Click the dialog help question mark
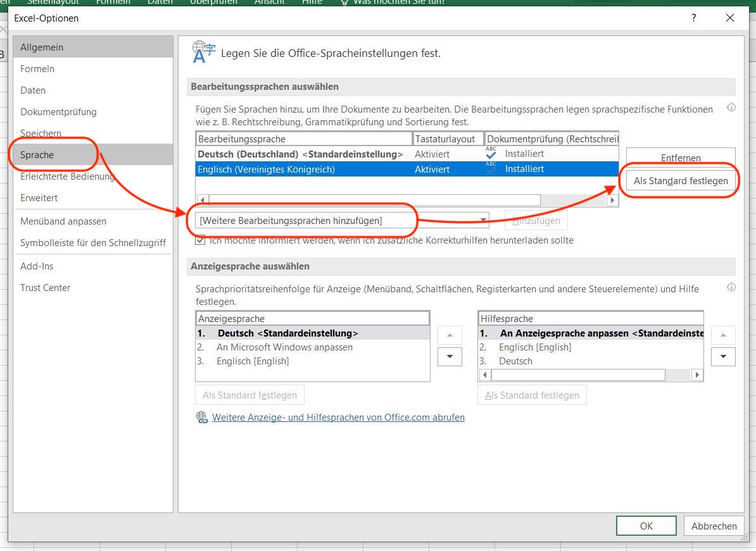756x551 pixels. 694,18
